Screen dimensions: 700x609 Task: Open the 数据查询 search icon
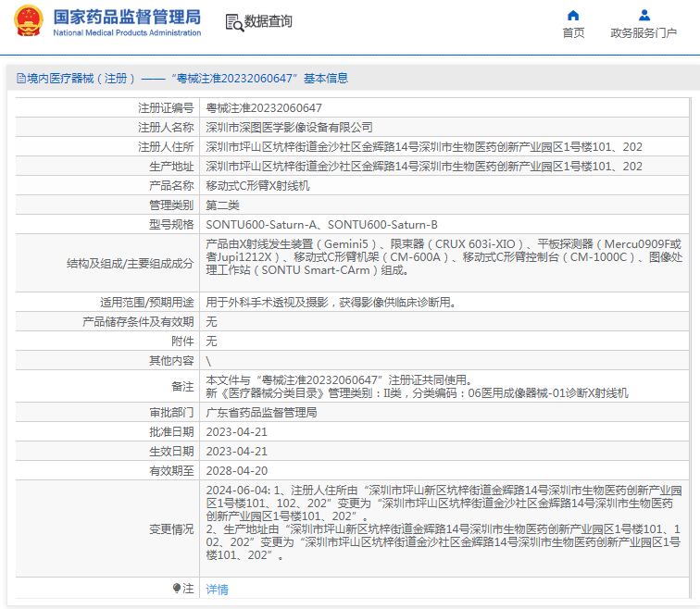click(234, 22)
